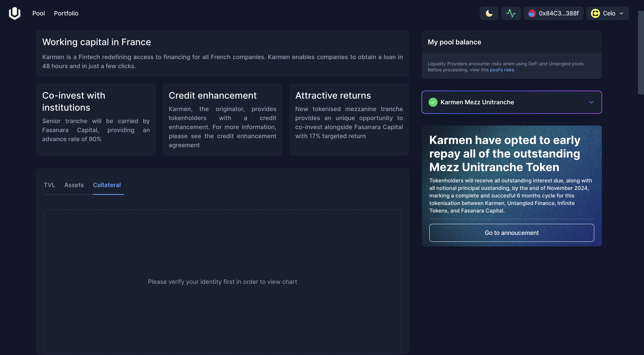644x355 pixels.
Task: Expand the Celo network chevron
Action: [621, 14]
